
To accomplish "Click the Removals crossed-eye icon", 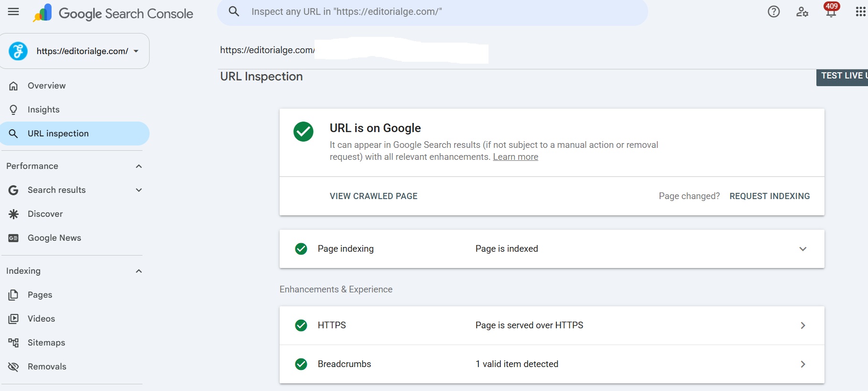I will [13, 367].
